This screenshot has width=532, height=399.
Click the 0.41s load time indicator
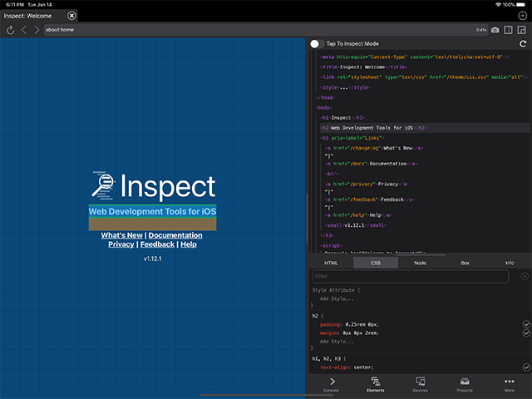pyautogui.click(x=480, y=30)
